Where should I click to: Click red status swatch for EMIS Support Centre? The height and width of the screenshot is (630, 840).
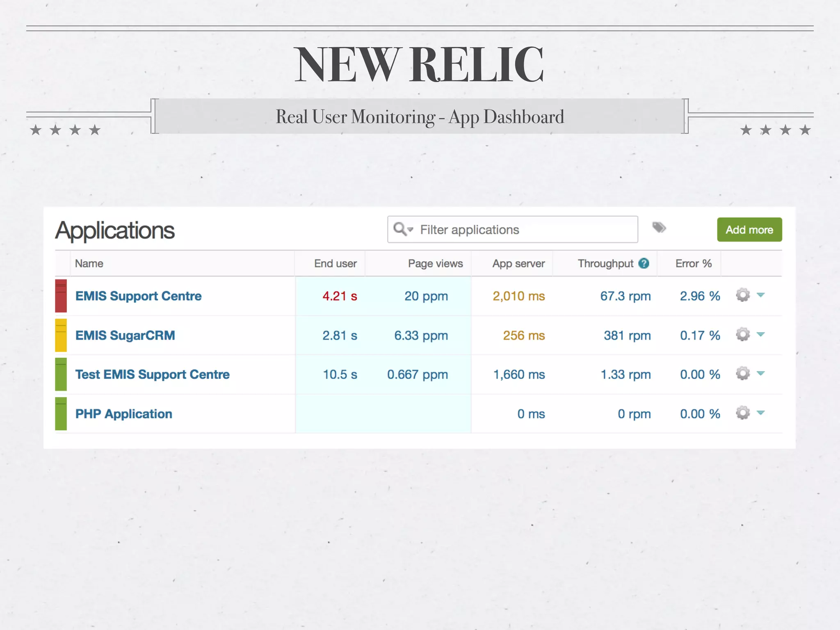tap(61, 296)
